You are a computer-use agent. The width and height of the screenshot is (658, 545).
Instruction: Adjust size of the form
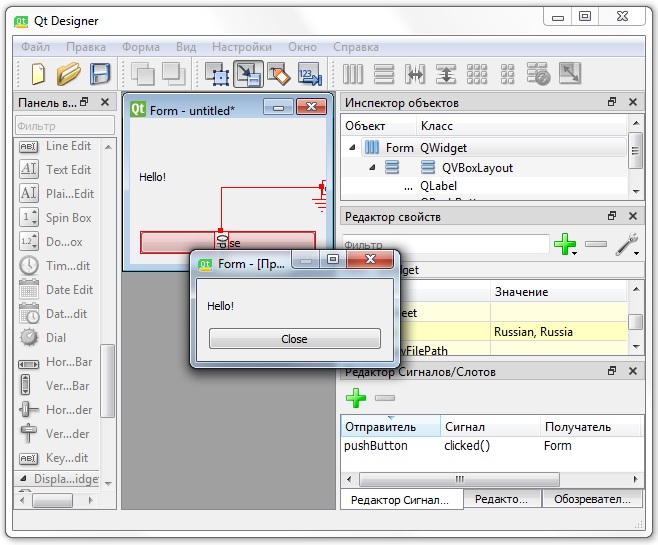coord(569,74)
